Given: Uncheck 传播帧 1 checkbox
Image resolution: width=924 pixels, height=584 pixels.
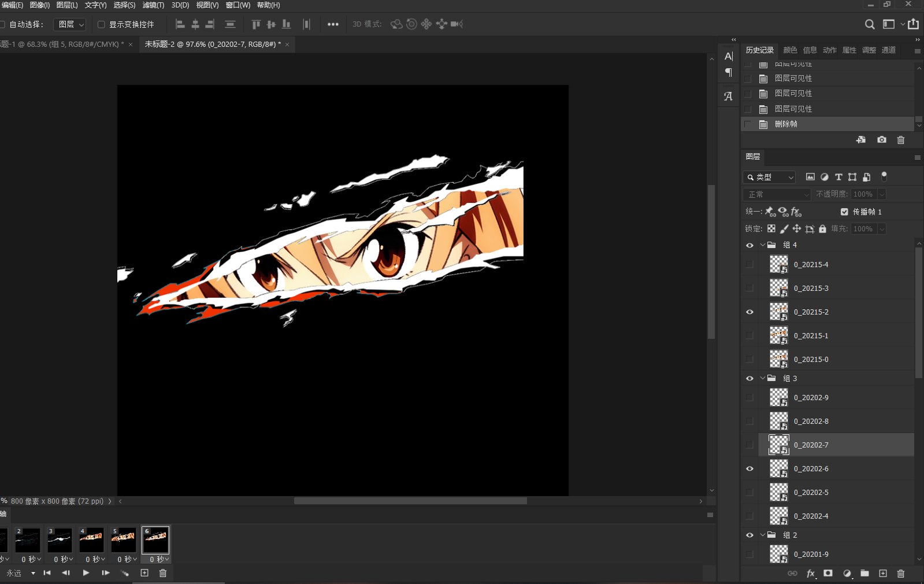Looking at the screenshot, I should click(x=844, y=212).
